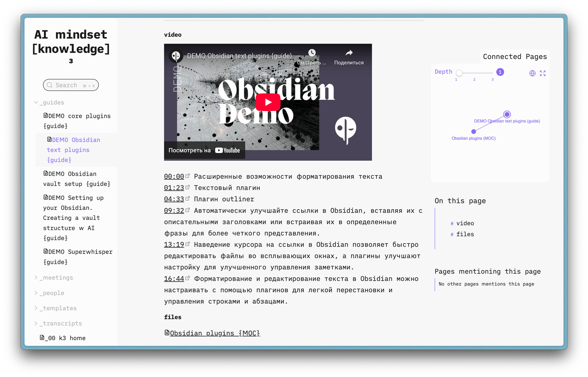Click the file icon beside '_00 k3 home'
Screen dimensions: 588x377
42,337
